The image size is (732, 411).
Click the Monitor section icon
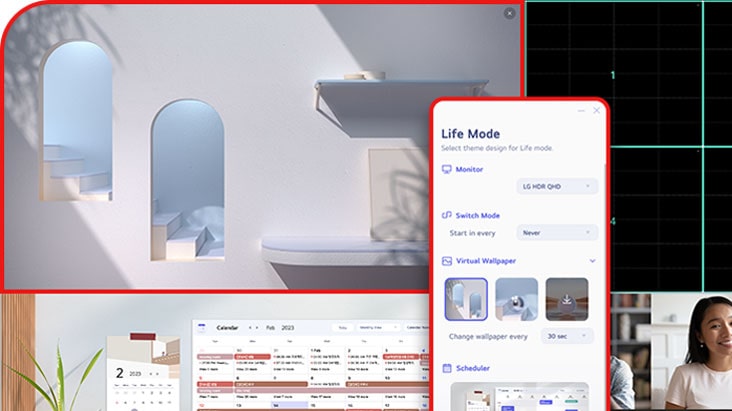tap(447, 170)
